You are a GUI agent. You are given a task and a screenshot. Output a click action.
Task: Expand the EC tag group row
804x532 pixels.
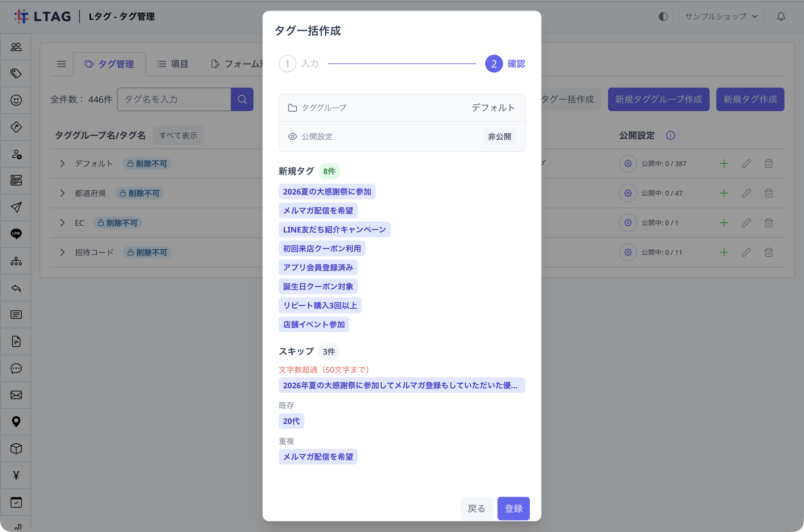[63, 223]
